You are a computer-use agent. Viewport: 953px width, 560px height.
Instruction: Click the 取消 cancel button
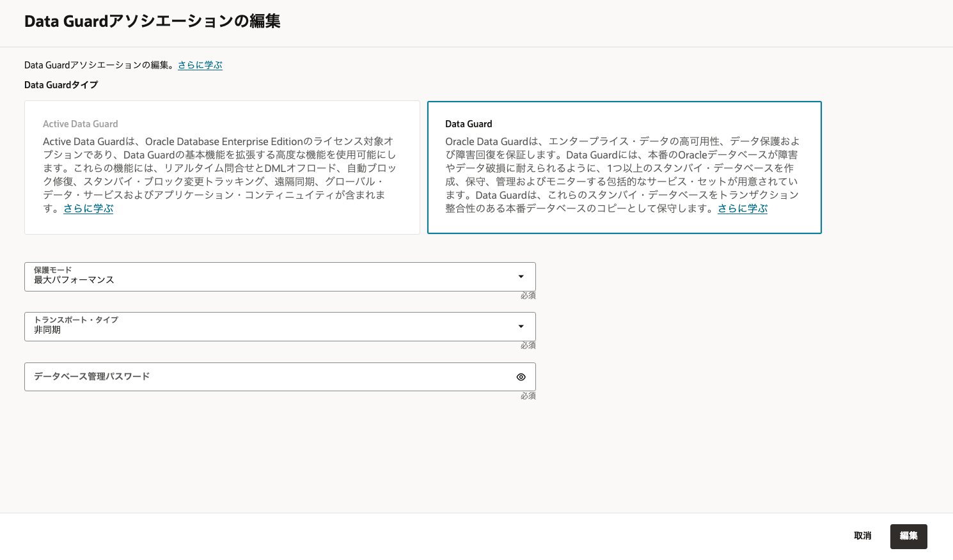click(862, 536)
